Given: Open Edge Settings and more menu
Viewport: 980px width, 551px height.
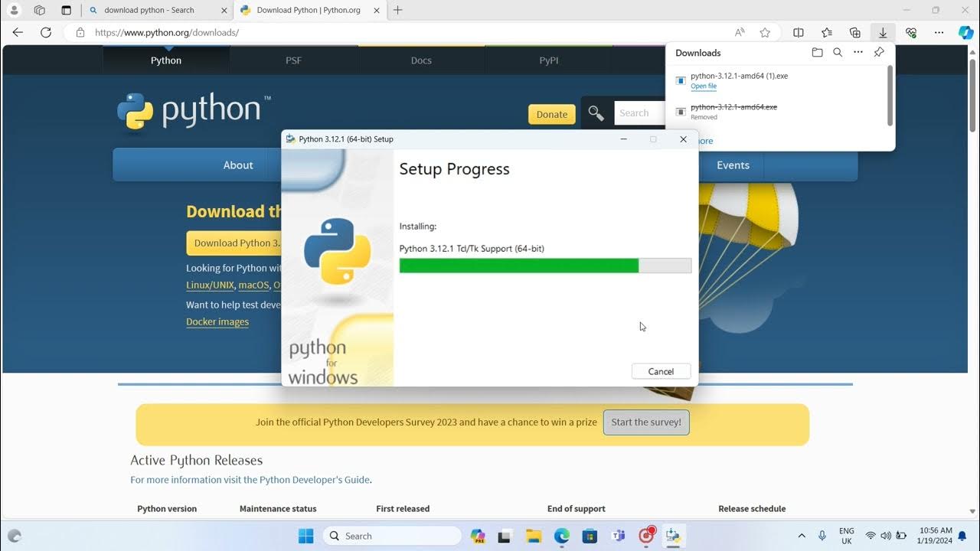Looking at the screenshot, I should tap(939, 33).
